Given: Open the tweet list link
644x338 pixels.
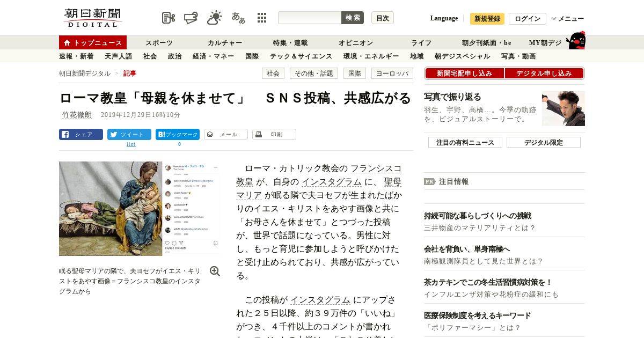Looking at the screenshot, I should (x=131, y=144).
